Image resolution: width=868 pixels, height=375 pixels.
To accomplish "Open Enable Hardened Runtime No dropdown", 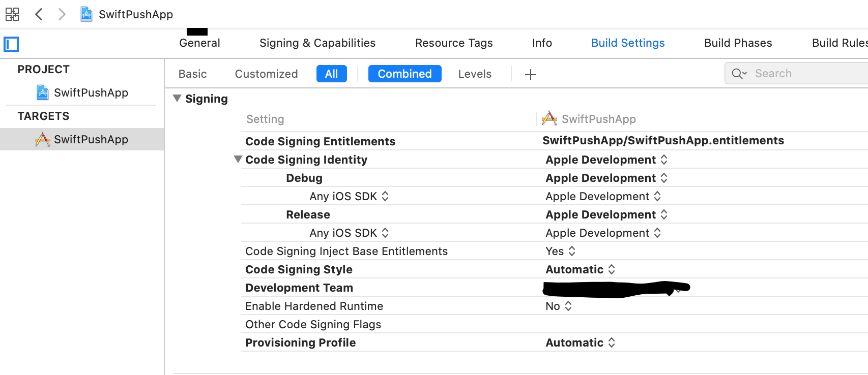I will pos(559,306).
